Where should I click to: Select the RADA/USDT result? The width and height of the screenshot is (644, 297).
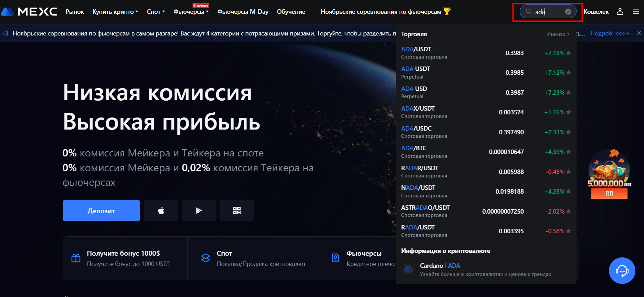click(486, 231)
